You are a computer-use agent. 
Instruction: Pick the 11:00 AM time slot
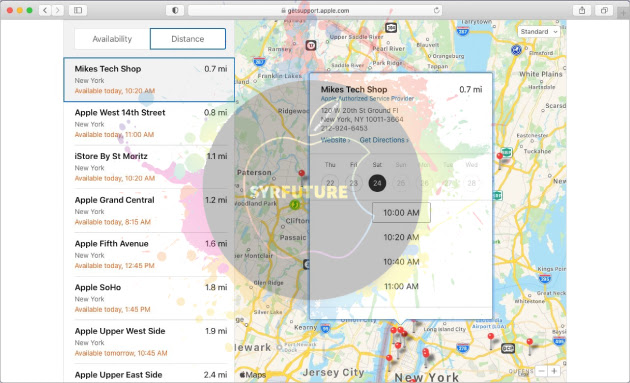point(401,286)
